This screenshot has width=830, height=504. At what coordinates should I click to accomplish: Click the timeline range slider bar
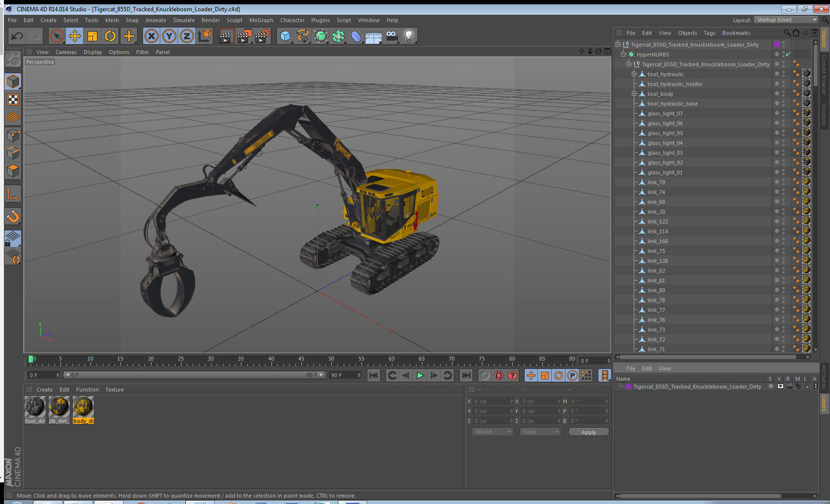click(194, 375)
